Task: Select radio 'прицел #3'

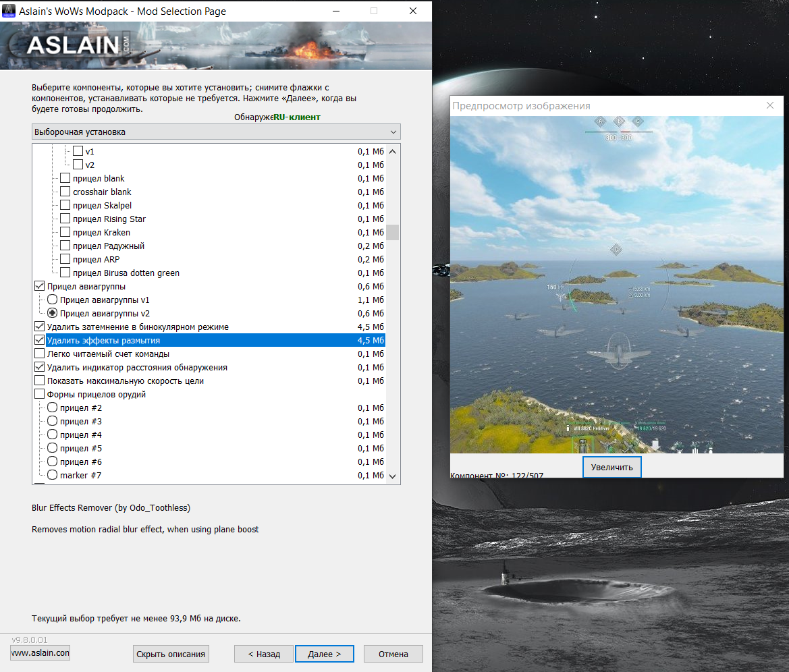Action: 53,421
